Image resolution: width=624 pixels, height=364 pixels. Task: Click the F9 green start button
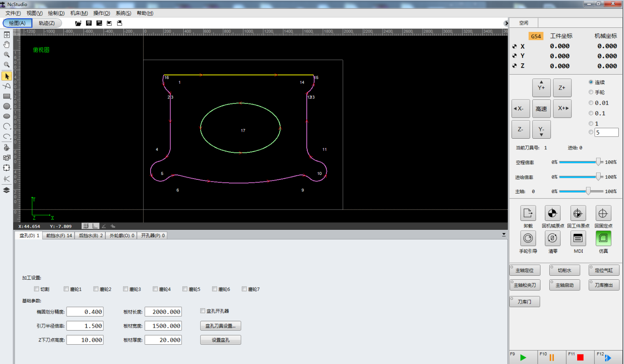(523, 357)
